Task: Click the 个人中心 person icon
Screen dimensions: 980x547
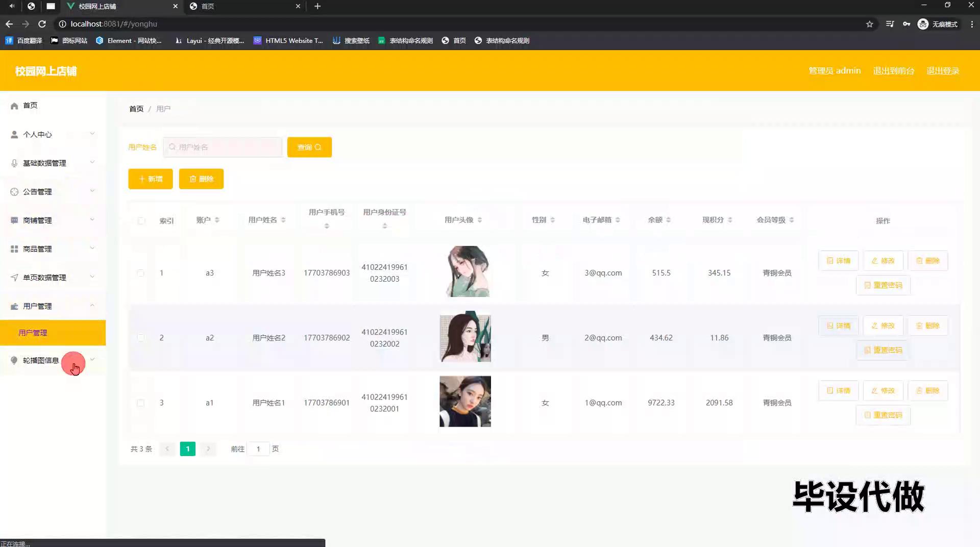Action: tap(14, 135)
